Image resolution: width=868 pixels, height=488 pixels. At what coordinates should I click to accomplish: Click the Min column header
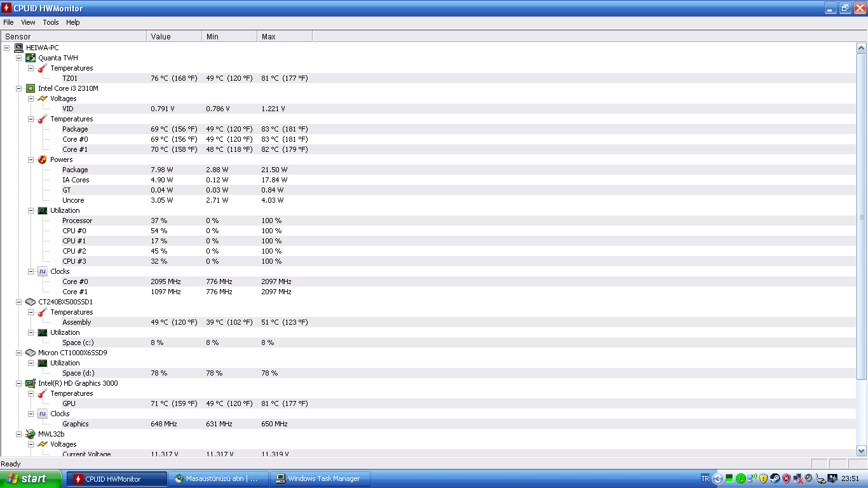click(x=229, y=37)
